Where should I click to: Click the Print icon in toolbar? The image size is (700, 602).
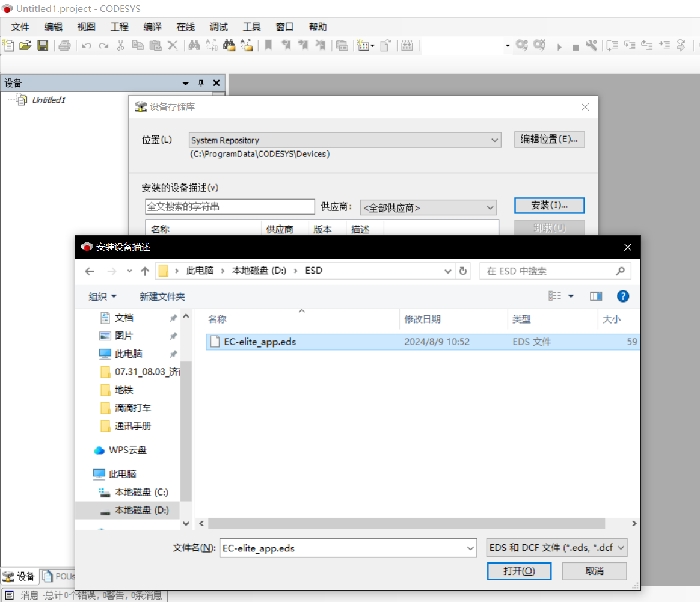pos(65,45)
